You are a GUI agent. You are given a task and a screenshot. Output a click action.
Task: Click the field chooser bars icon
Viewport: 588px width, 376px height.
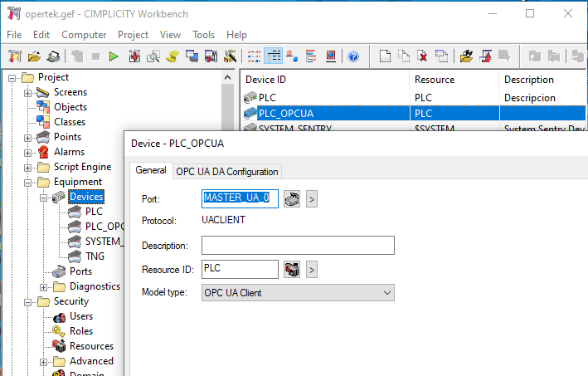pos(311,56)
